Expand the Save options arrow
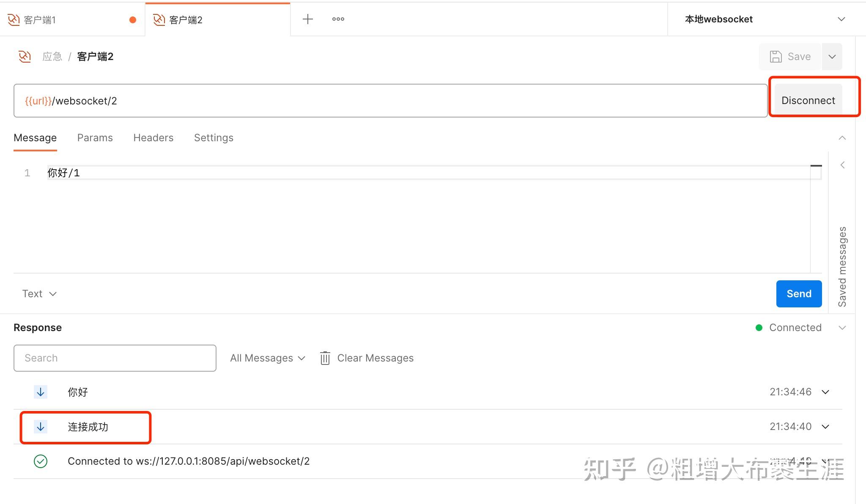 (832, 57)
